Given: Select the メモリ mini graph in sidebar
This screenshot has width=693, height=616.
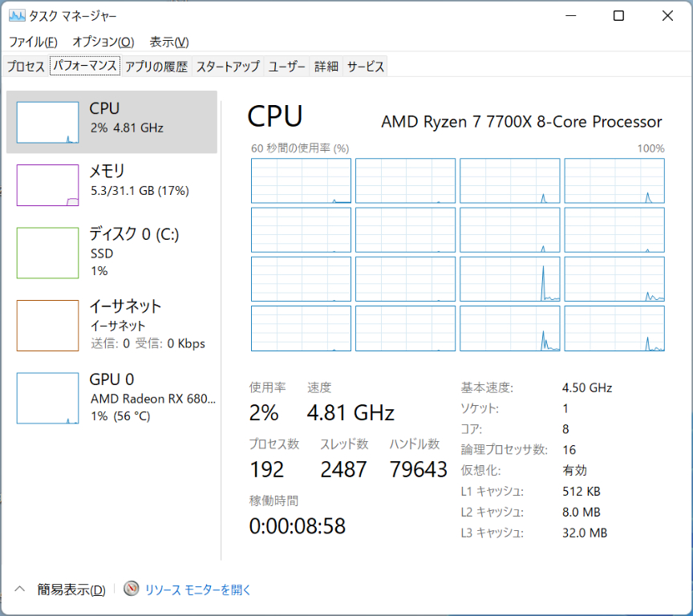Looking at the screenshot, I should click(48, 185).
